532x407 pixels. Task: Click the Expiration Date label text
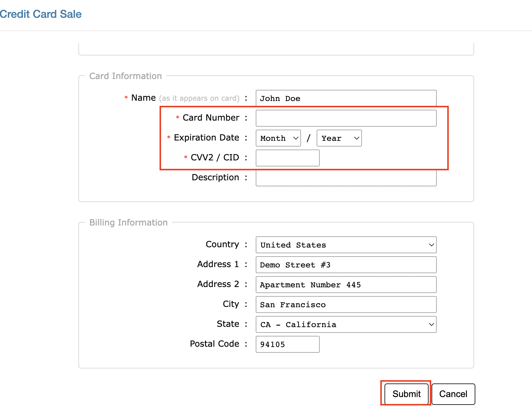click(x=206, y=137)
